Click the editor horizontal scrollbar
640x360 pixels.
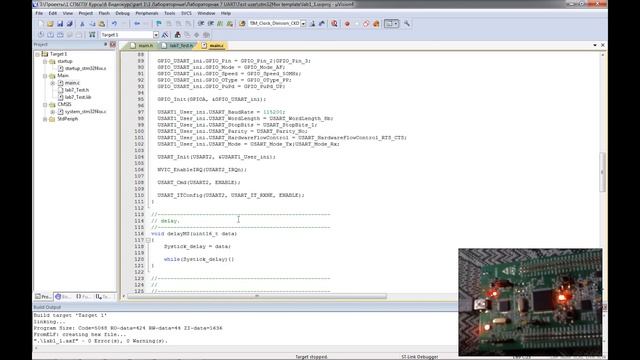tap(257, 296)
